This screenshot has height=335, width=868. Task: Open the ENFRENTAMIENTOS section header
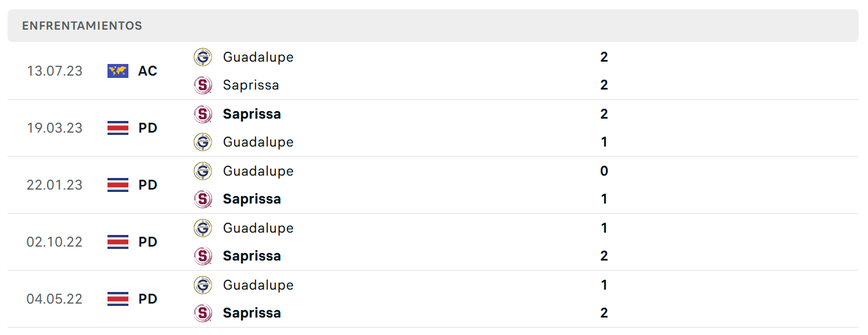(x=433, y=26)
